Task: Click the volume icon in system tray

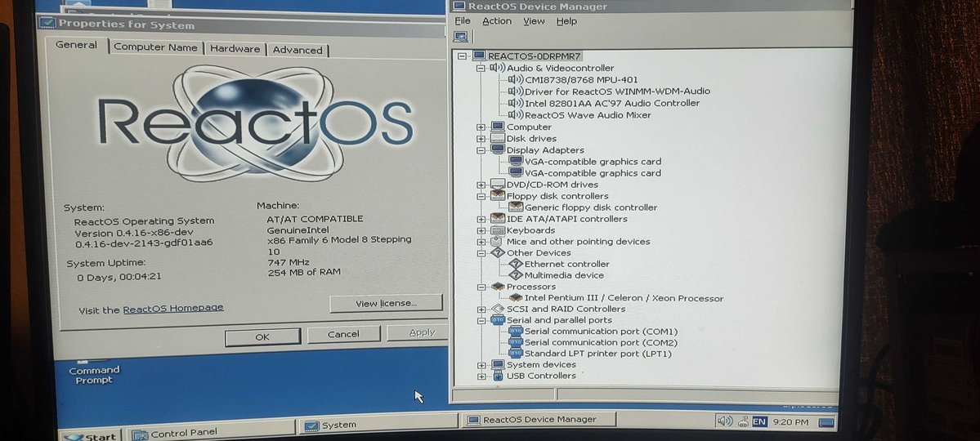Action: (724, 421)
